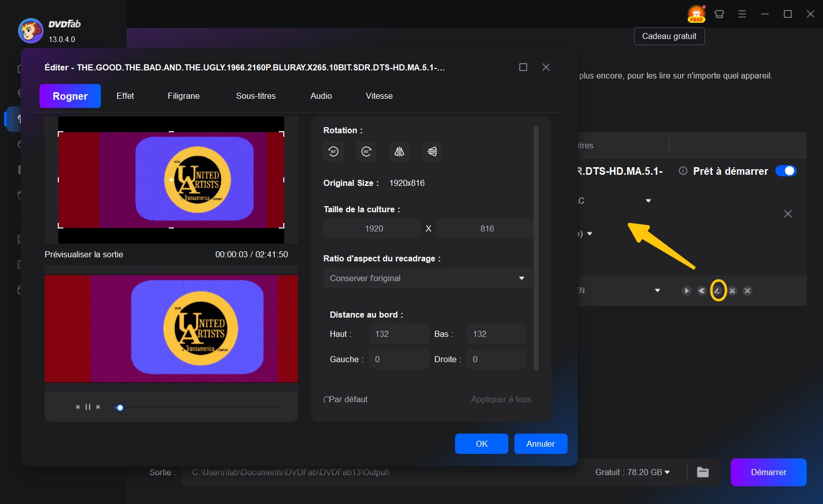Open the output folder icon

pos(703,472)
